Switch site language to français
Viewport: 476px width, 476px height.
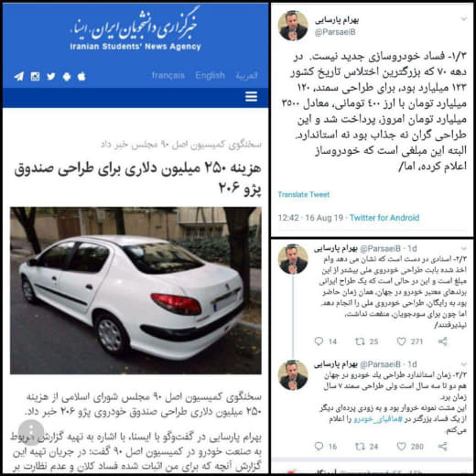168,75
